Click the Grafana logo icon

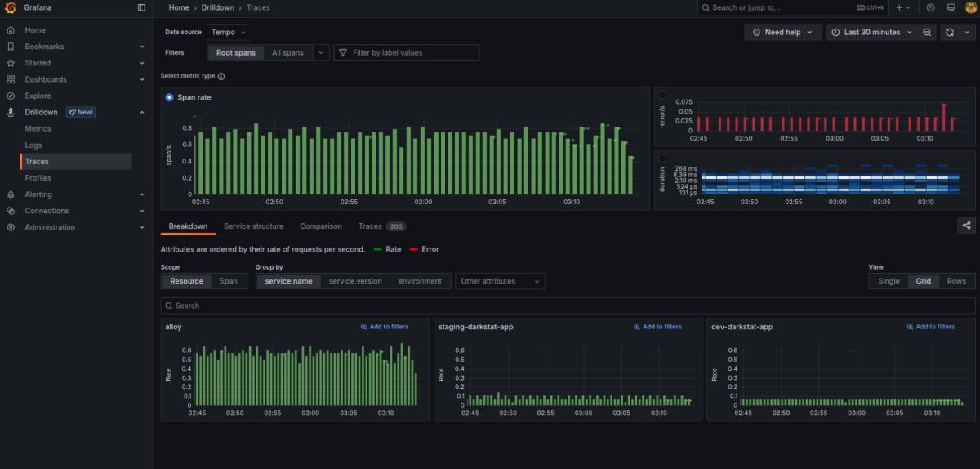click(x=11, y=7)
